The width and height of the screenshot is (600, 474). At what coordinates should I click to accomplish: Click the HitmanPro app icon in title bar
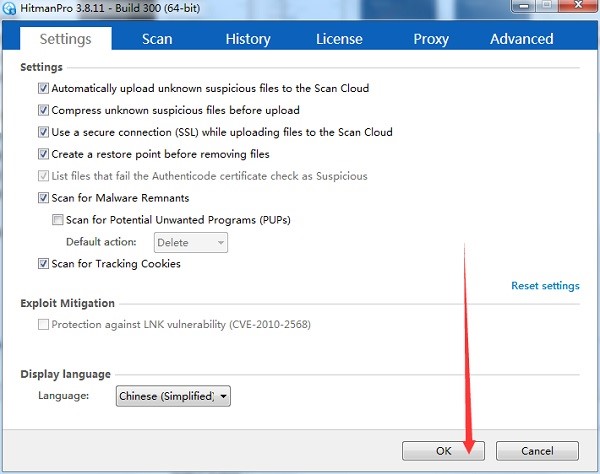[x=10, y=9]
